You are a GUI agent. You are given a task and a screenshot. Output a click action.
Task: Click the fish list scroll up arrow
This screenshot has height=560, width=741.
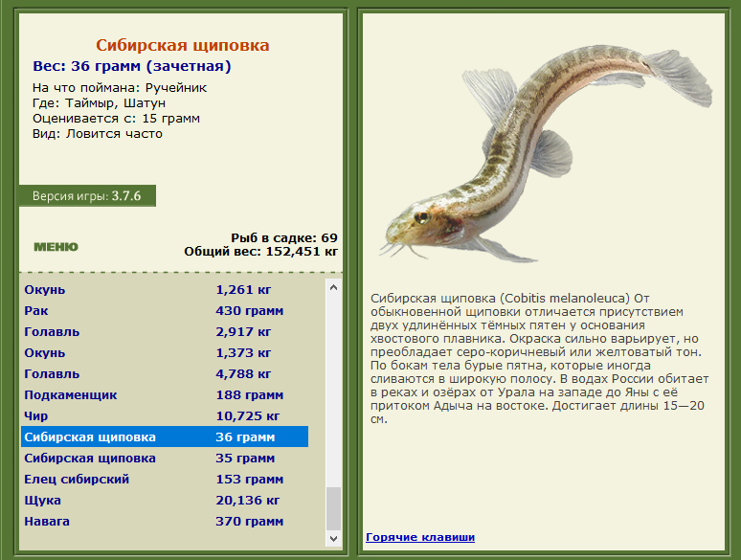pyautogui.click(x=333, y=287)
